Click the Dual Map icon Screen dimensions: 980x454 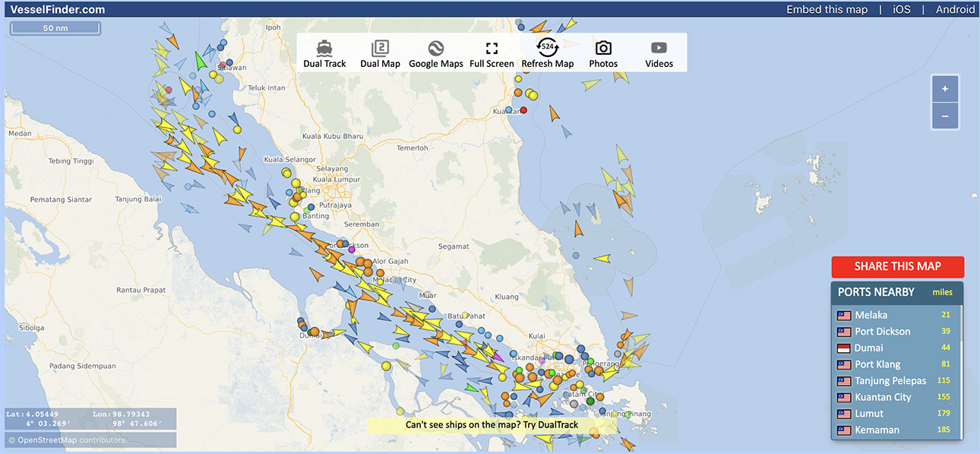pyautogui.click(x=380, y=49)
